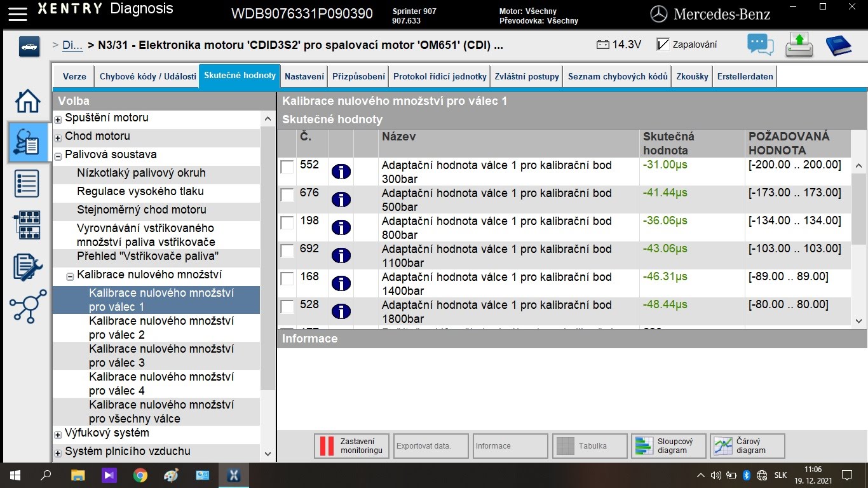Select Kalibrace nulového množství pro válec 2

(x=156, y=328)
